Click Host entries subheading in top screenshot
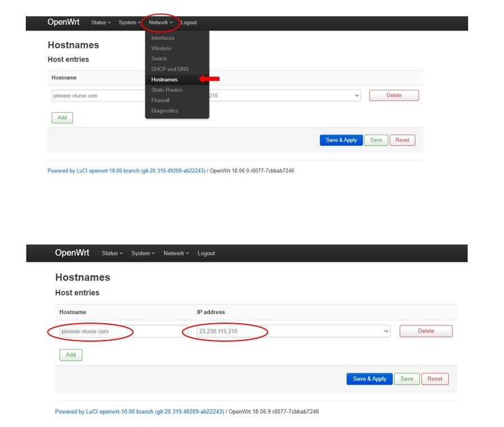504x427 pixels. (x=68, y=59)
